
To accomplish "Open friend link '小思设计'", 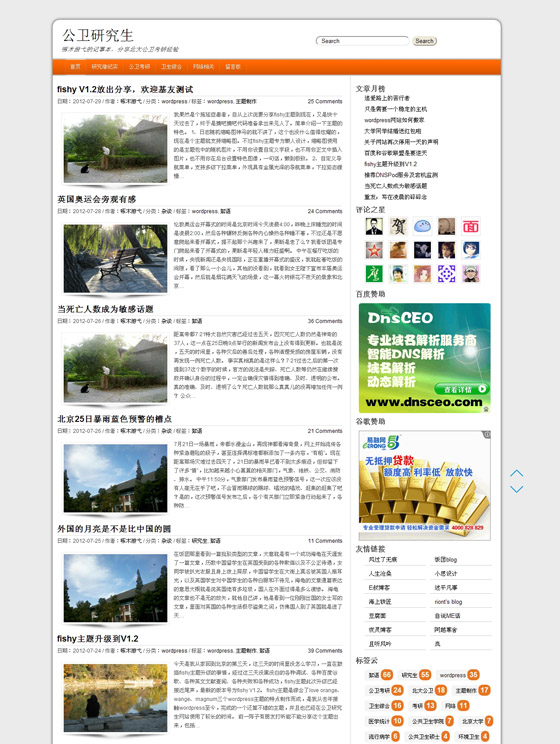I will tap(446, 573).
